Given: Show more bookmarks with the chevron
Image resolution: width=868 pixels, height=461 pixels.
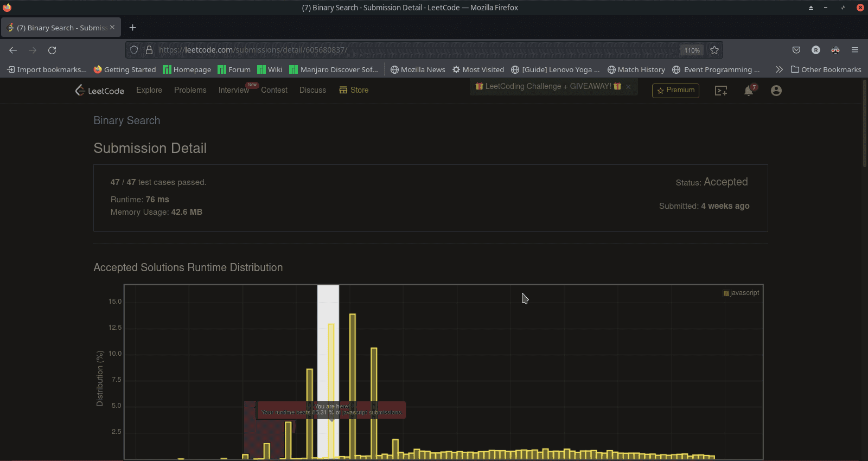Looking at the screenshot, I should (779, 69).
